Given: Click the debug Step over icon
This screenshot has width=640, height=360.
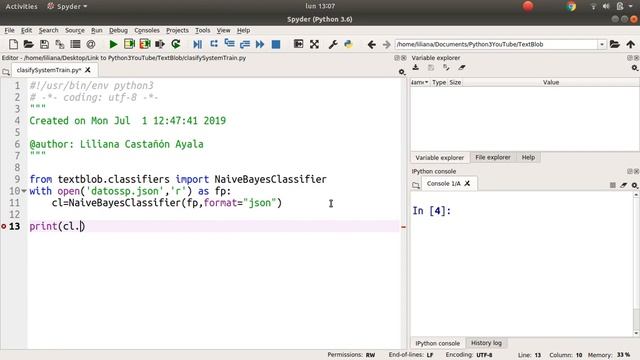Looking at the screenshot, I should (x=214, y=44).
